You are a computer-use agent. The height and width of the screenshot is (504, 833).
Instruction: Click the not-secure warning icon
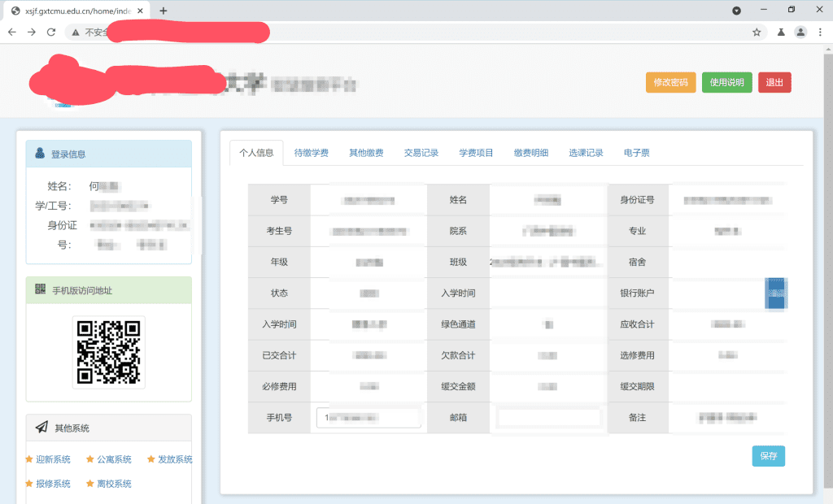[x=76, y=33]
